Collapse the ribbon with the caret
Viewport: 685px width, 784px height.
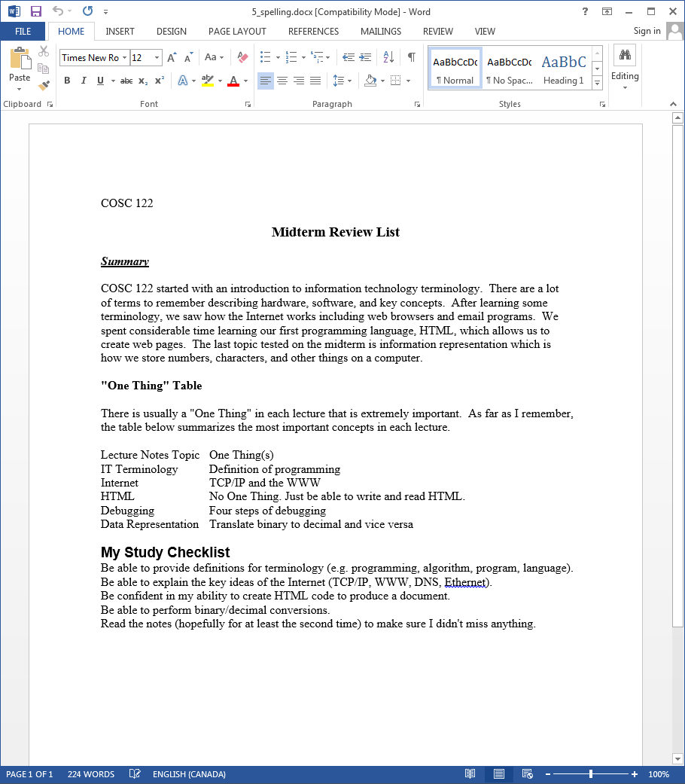pyautogui.click(x=674, y=104)
